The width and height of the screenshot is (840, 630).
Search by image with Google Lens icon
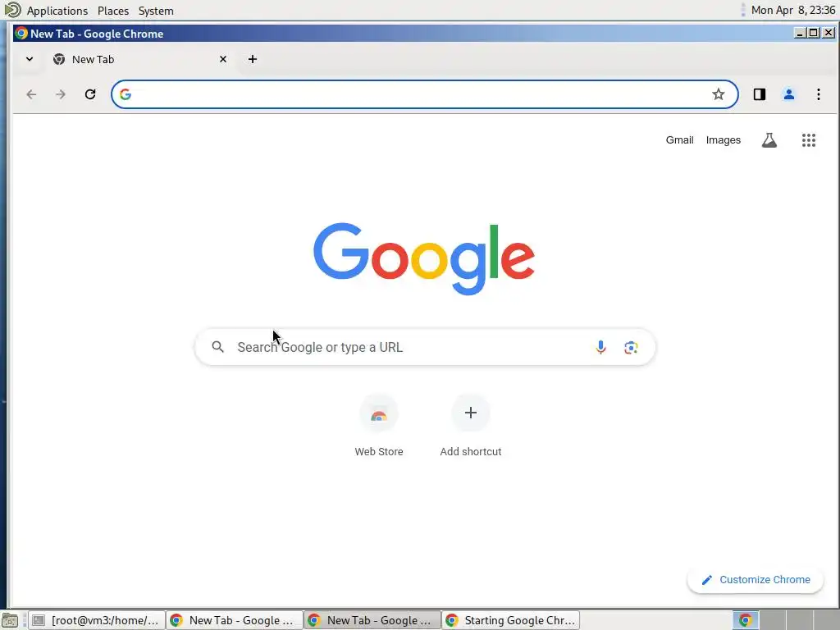point(631,347)
